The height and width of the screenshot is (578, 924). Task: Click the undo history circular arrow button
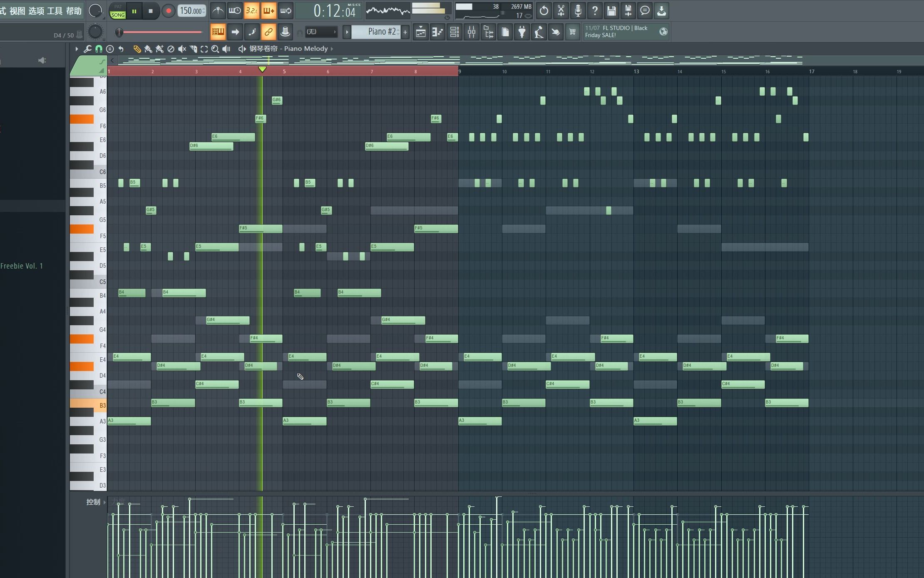544,11
